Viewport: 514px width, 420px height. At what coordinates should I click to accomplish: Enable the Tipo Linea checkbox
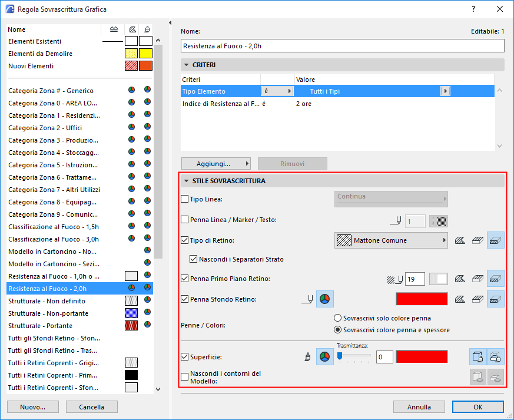coord(184,199)
